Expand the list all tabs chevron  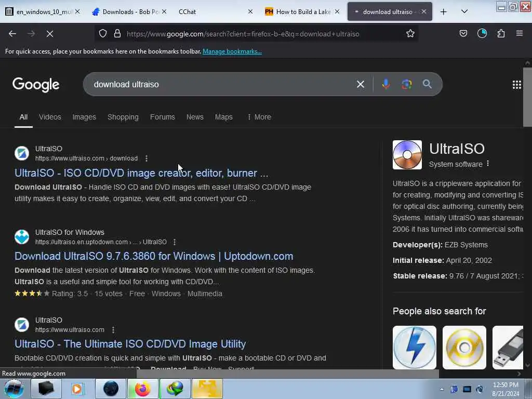coord(464,11)
